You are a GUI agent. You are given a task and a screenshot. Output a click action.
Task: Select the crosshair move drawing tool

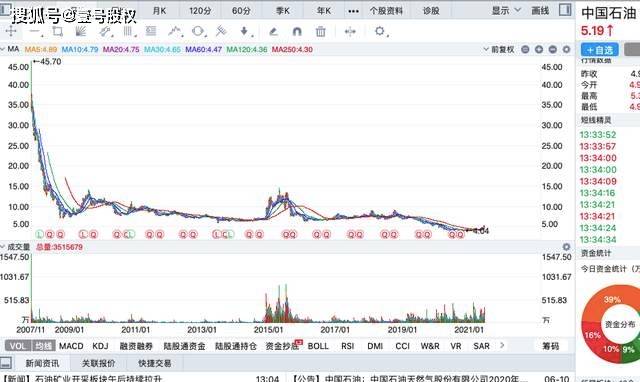(11, 31)
